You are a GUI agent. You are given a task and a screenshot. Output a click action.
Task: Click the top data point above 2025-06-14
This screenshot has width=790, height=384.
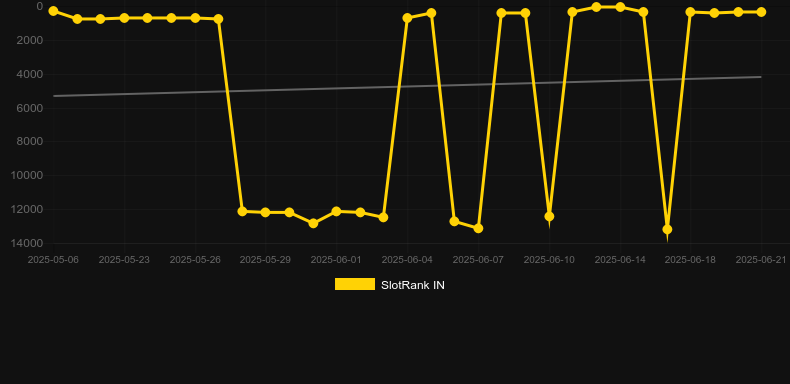pos(620,7)
